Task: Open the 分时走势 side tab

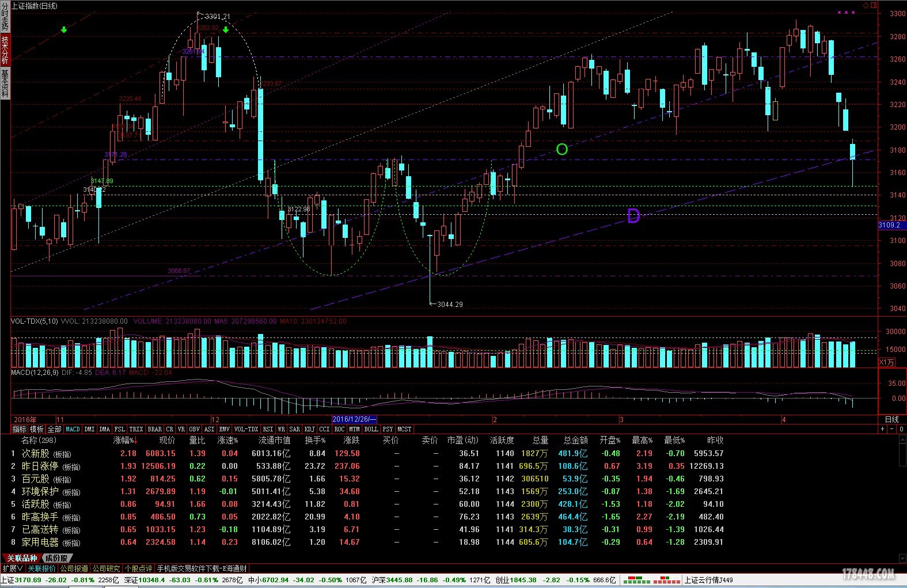Action: click(x=5, y=17)
